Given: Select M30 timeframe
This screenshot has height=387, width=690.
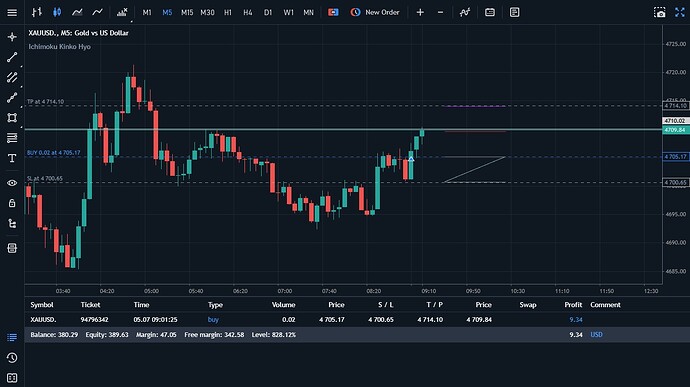Looking at the screenshot, I should [207, 12].
